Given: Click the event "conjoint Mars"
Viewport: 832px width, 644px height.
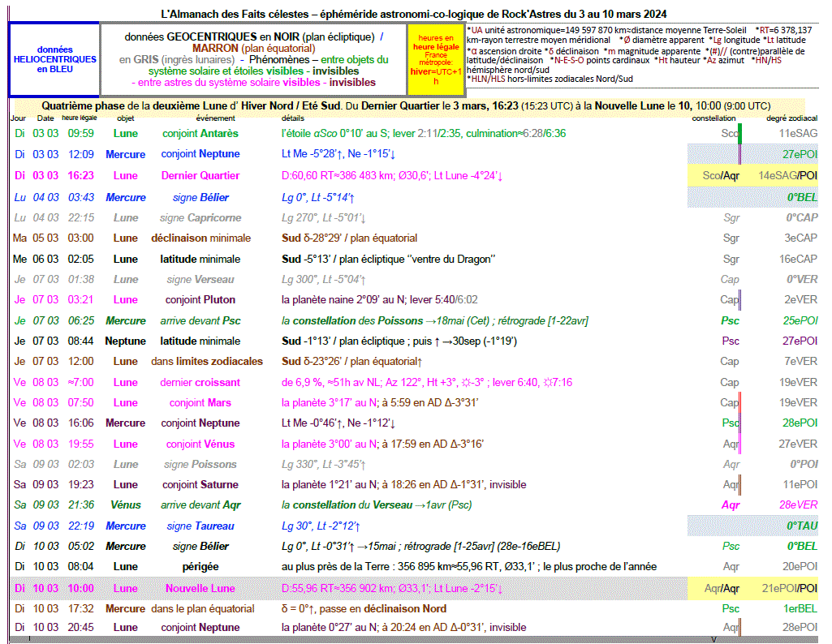Looking at the screenshot, I should (200, 403).
